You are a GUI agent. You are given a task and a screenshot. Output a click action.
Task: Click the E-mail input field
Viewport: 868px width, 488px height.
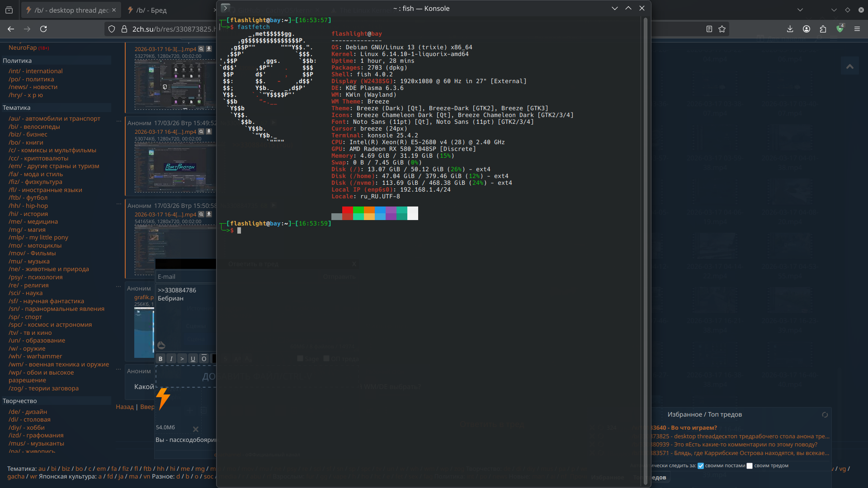pyautogui.click(x=185, y=277)
